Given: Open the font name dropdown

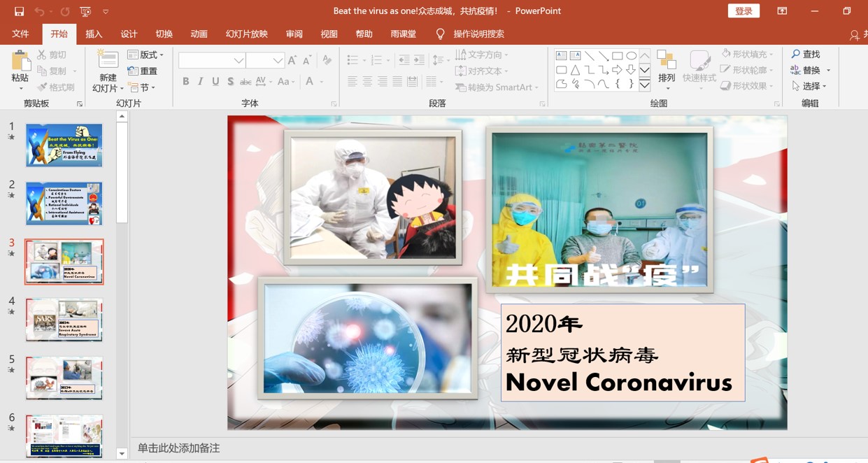Looking at the screenshot, I should (x=239, y=61).
